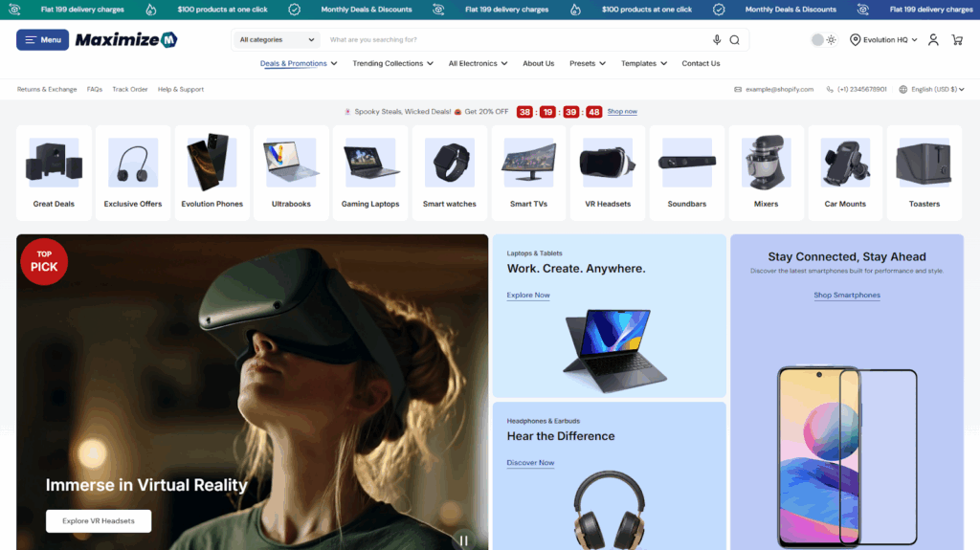Open the shopping cart icon
Screen dimensions: 980x550
click(957, 40)
